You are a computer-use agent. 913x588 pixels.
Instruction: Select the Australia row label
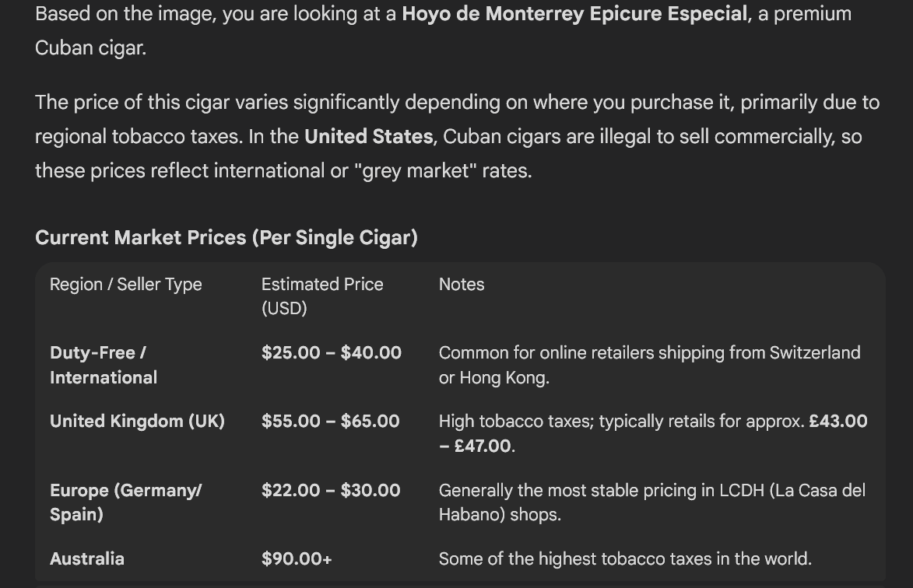(x=86, y=558)
